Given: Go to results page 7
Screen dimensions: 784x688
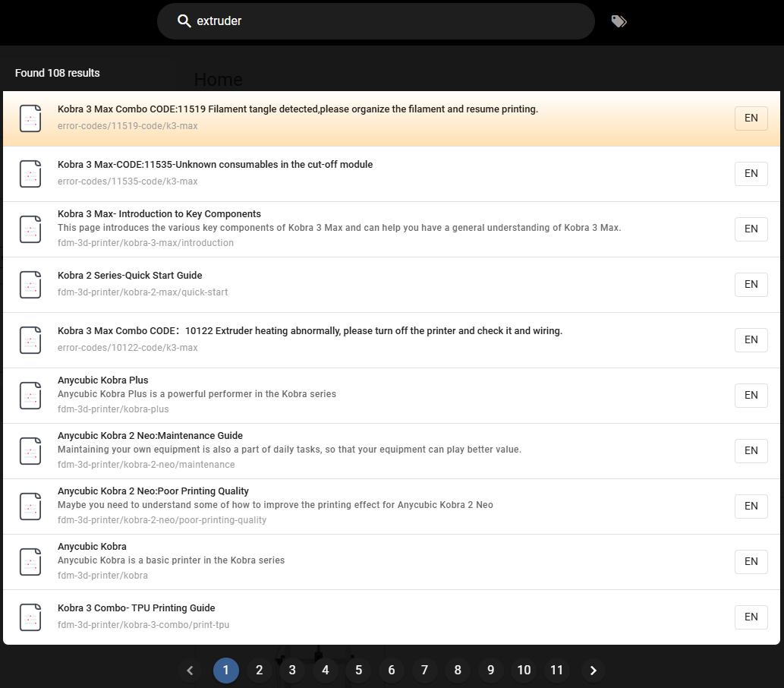Looking at the screenshot, I should (424, 671).
